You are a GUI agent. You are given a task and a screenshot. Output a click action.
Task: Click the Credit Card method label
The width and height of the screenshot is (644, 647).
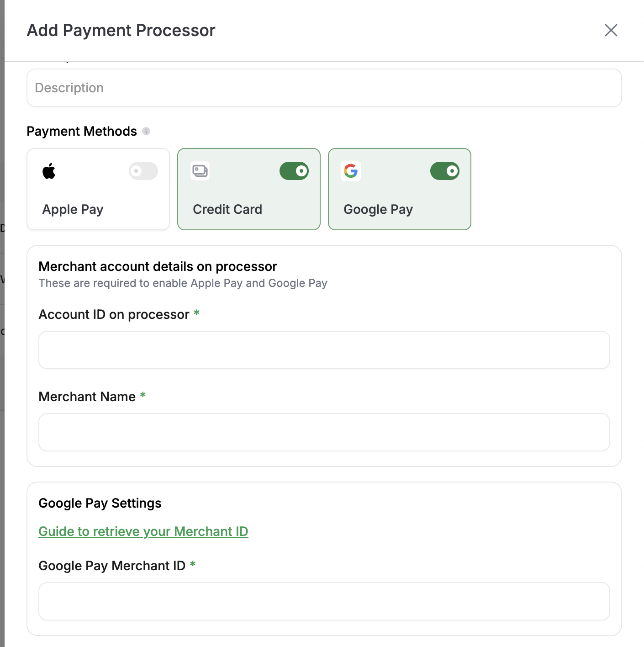tap(227, 209)
